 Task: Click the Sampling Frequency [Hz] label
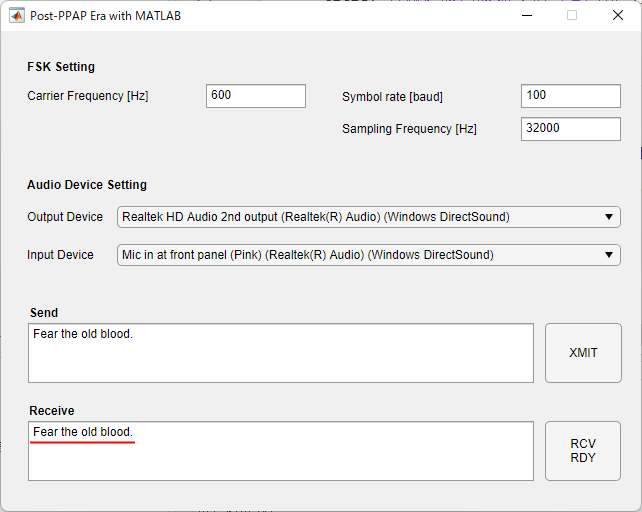click(x=409, y=129)
